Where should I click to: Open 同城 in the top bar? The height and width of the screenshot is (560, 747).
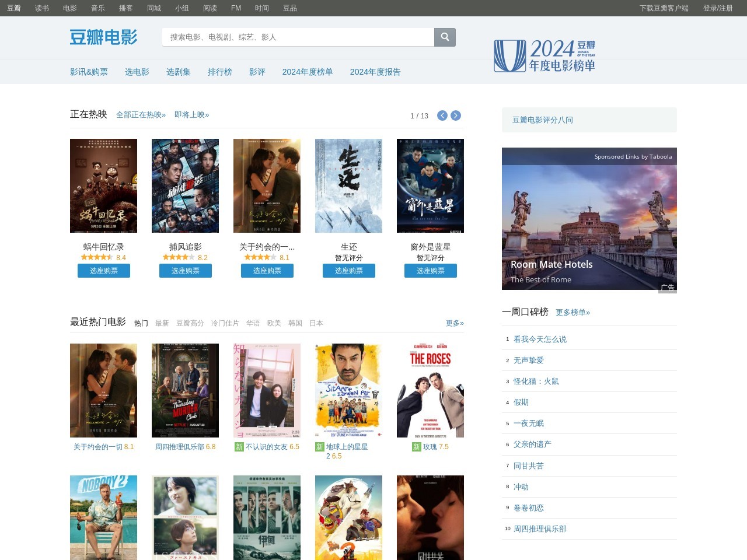[154, 8]
